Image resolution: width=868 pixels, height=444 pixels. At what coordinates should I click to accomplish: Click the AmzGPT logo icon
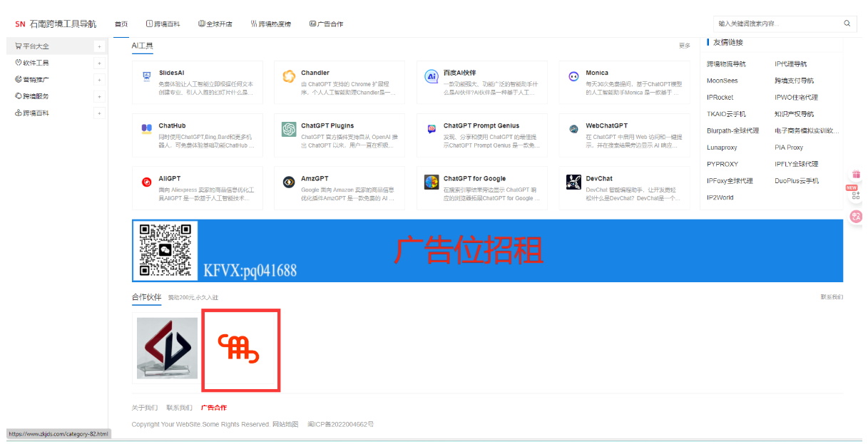(x=289, y=182)
